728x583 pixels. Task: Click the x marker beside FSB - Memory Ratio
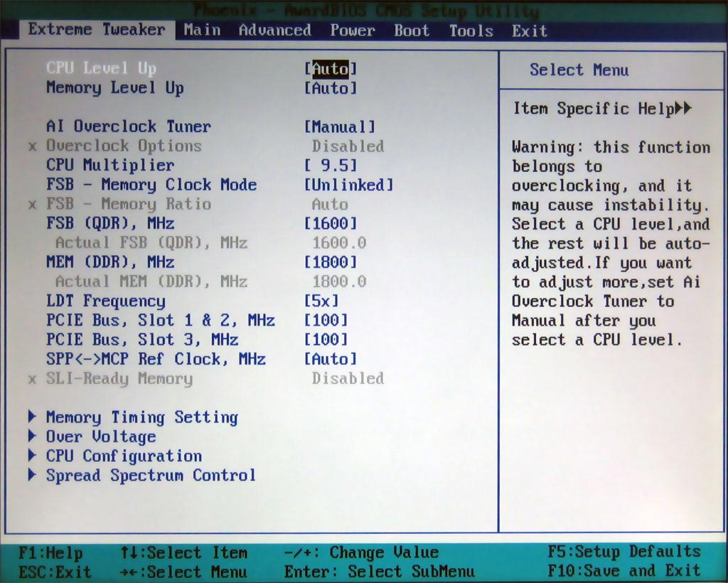click(x=32, y=204)
